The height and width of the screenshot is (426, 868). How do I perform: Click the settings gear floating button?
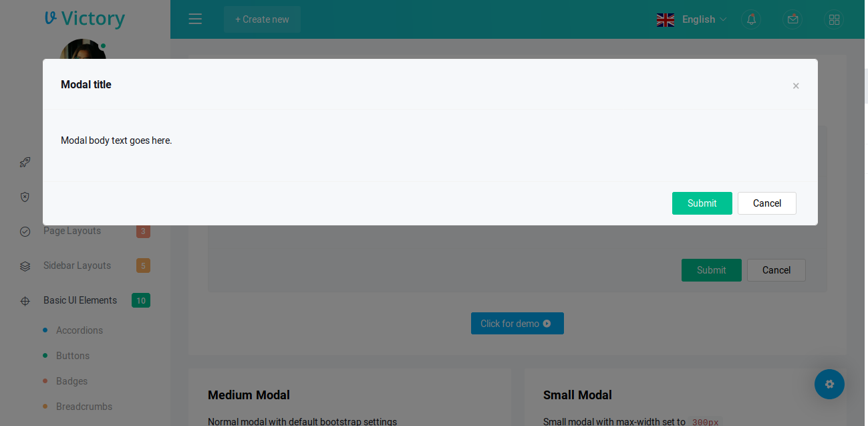coord(829,384)
